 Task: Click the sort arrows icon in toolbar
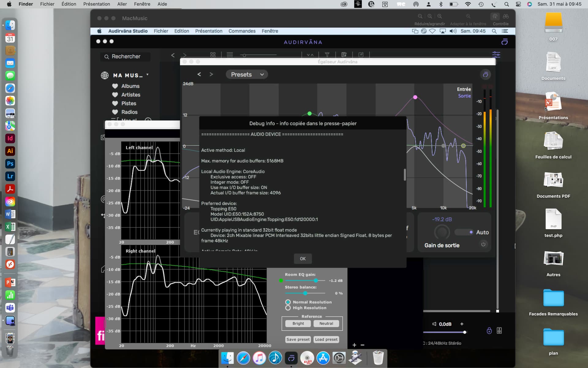click(310, 55)
